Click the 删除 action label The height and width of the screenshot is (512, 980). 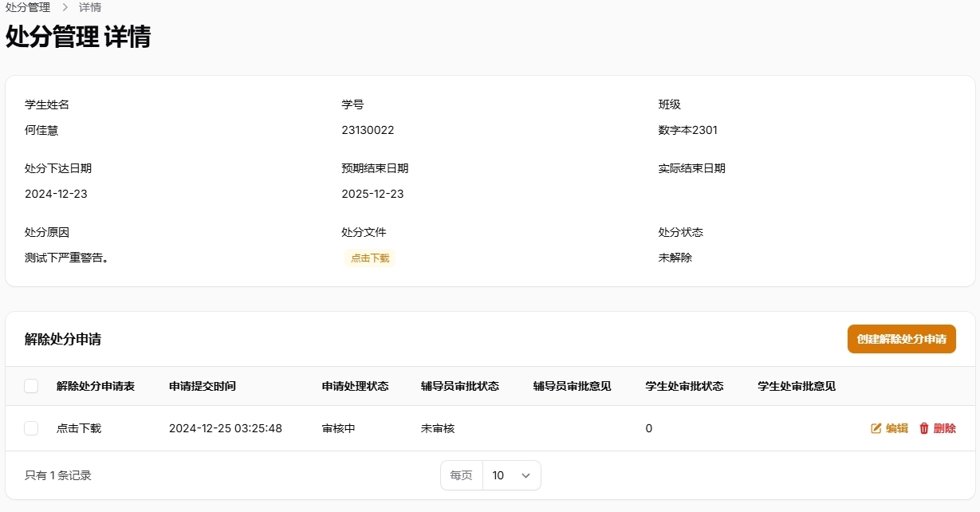click(x=945, y=427)
